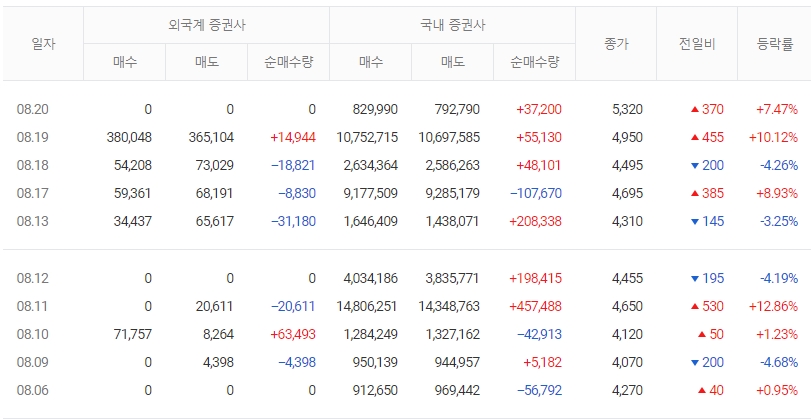Click the +0.95% rate

click(777, 390)
